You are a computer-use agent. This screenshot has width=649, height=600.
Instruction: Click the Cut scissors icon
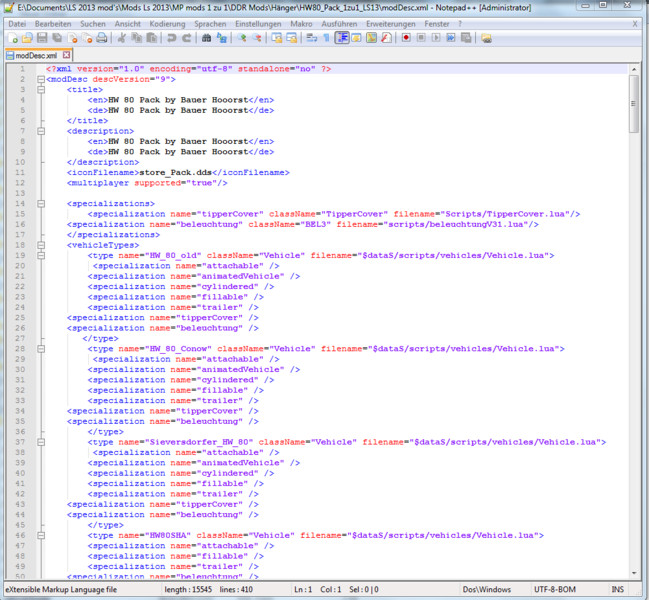(x=121, y=38)
